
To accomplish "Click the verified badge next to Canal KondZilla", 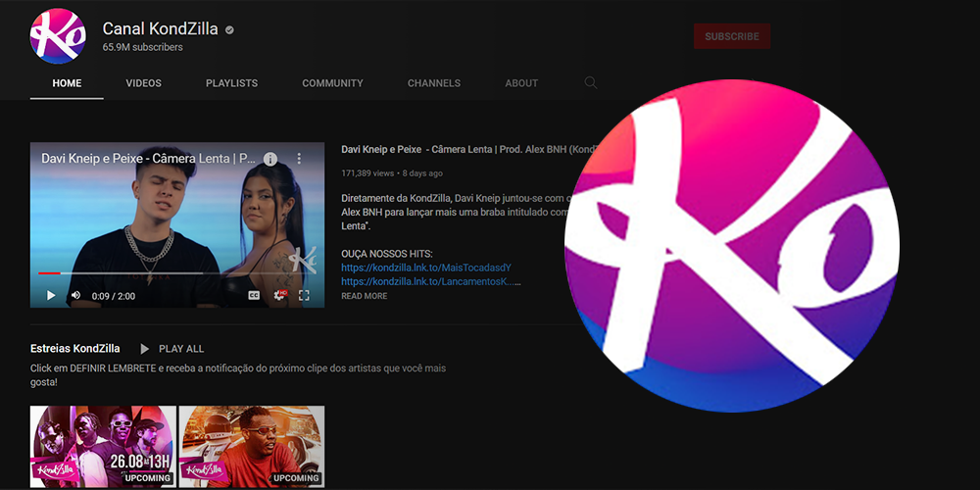I will pos(230,29).
